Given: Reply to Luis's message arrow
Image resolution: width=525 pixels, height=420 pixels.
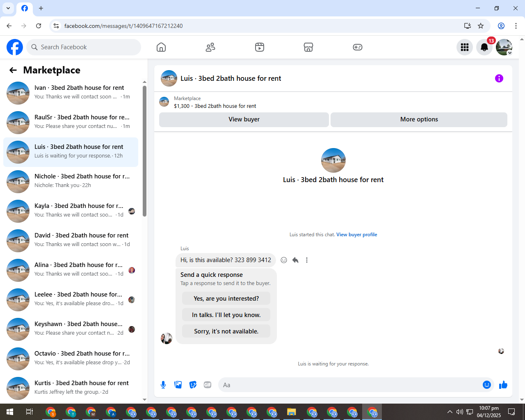Looking at the screenshot, I should pos(295,260).
